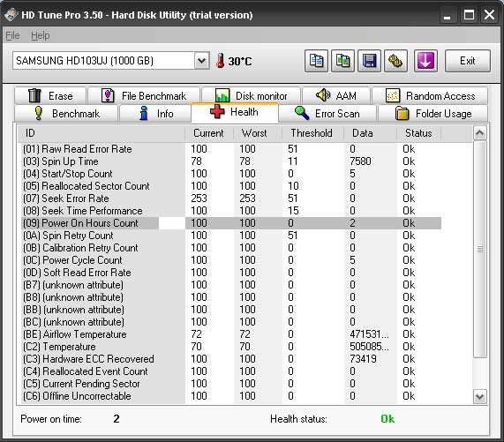This screenshot has width=504, height=442.
Task: Switch to the Error Scan tab
Action: click(x=327, y=114)
